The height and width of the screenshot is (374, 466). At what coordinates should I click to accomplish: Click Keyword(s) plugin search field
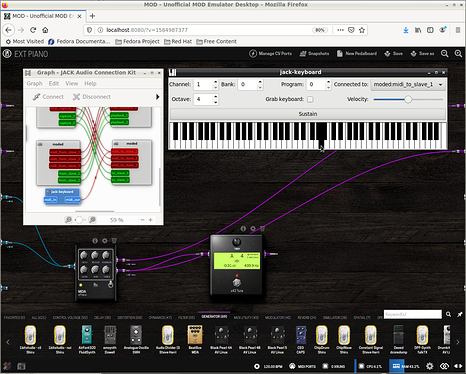[413, 314]
